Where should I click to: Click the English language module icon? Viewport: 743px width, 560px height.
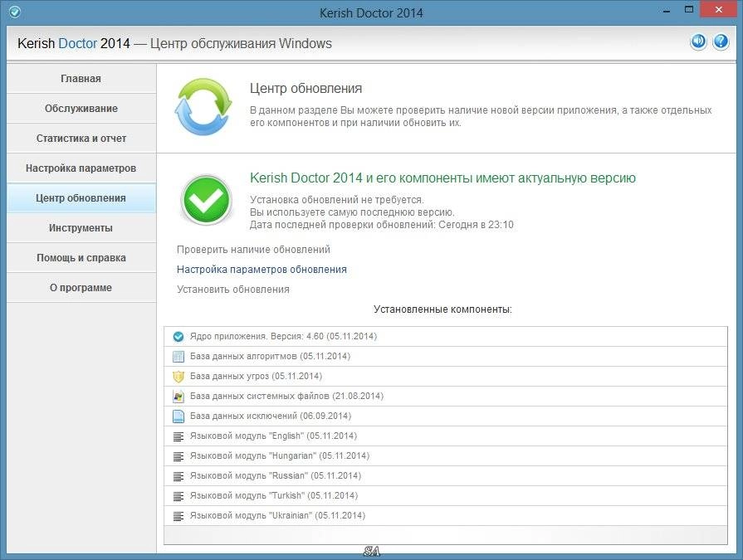(x=178, y=436)
